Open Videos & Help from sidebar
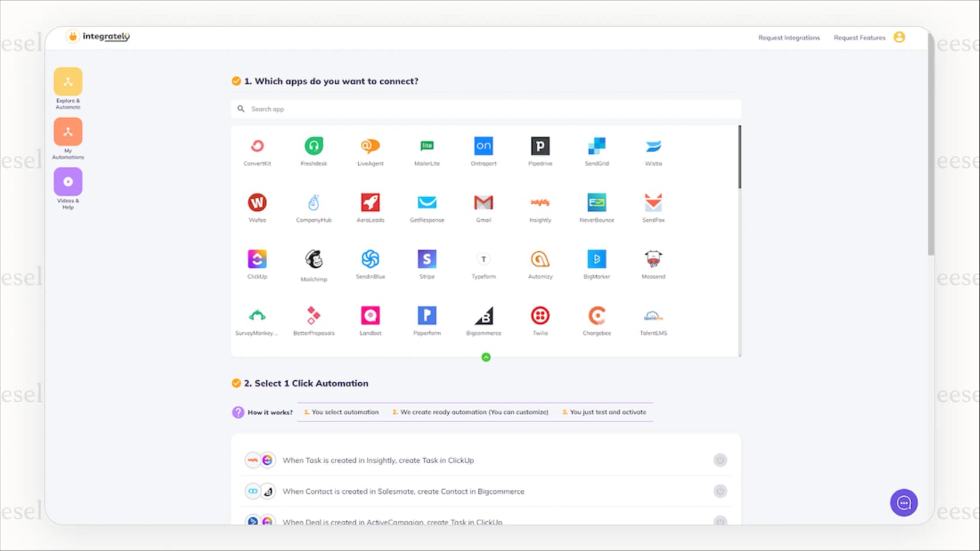The height and width of the screenshot is (551, 980). (x=68, y=188)
